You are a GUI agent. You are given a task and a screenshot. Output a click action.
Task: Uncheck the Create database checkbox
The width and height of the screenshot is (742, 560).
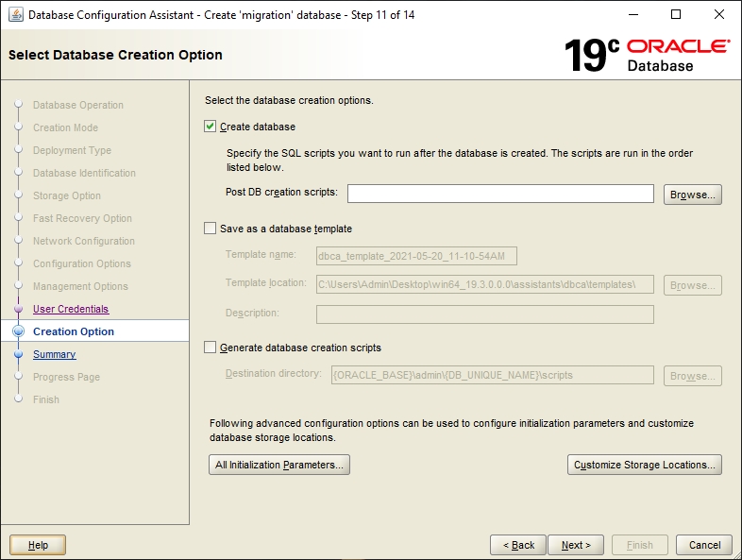[211, 127]
